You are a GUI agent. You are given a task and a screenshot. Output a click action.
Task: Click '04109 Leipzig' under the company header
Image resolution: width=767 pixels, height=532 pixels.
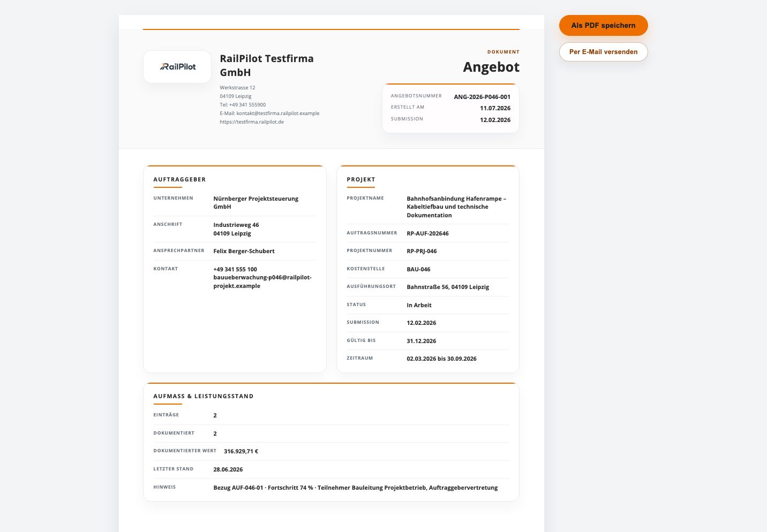point(235,96)
